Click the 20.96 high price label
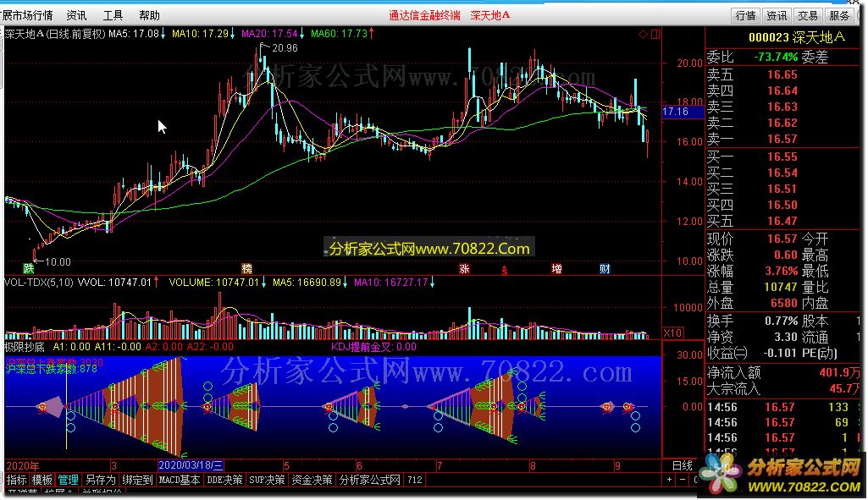 [x=285, y=48]
